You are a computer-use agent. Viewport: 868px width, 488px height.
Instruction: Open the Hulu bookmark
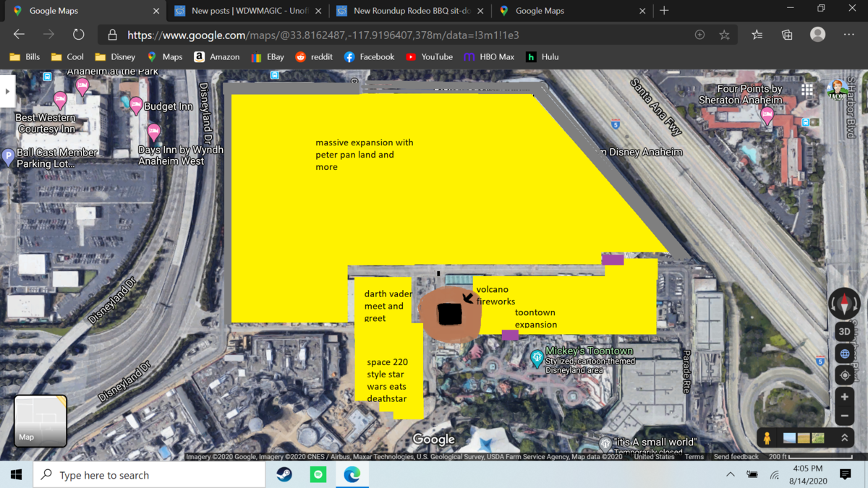[x=542, y=56]
